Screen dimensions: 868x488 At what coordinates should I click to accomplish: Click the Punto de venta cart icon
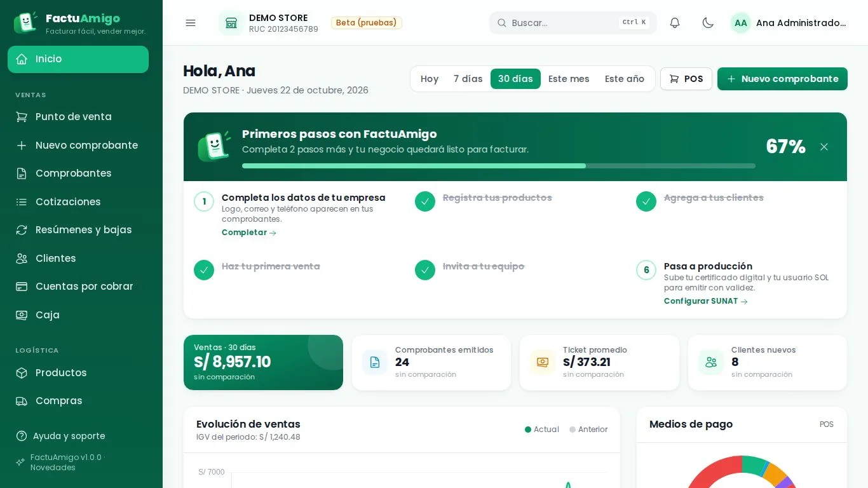(x=22, y=117)
